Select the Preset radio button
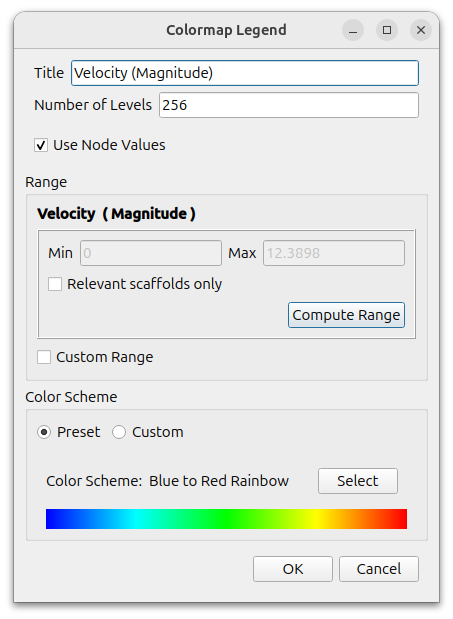This screenshot has width=453, height=619. (44, 432)
